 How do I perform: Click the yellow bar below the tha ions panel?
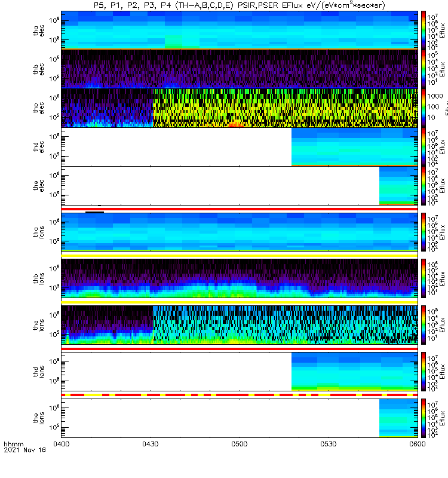click(x=240, y=256)
